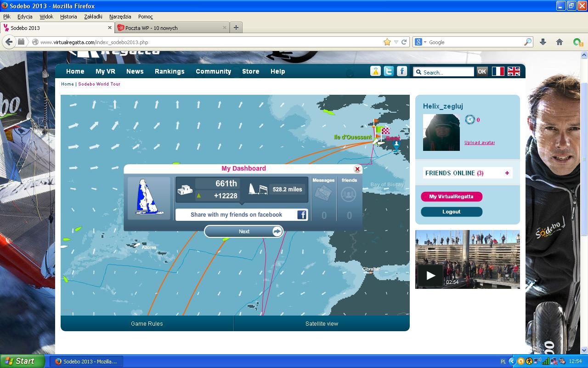Open the Widok menu
Viewport: 588px width, 368px height.
click(x=46, y=17)
